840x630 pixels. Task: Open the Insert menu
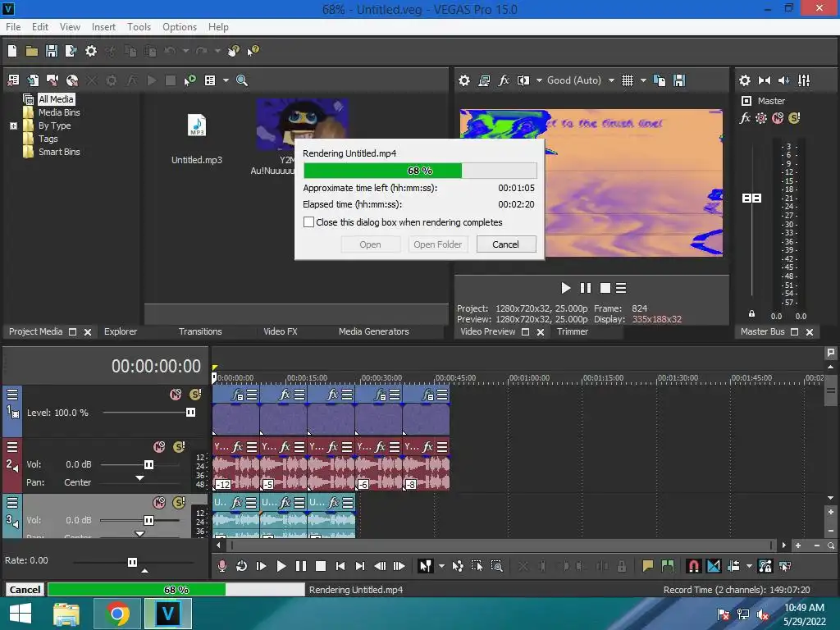tap(103, 27)
